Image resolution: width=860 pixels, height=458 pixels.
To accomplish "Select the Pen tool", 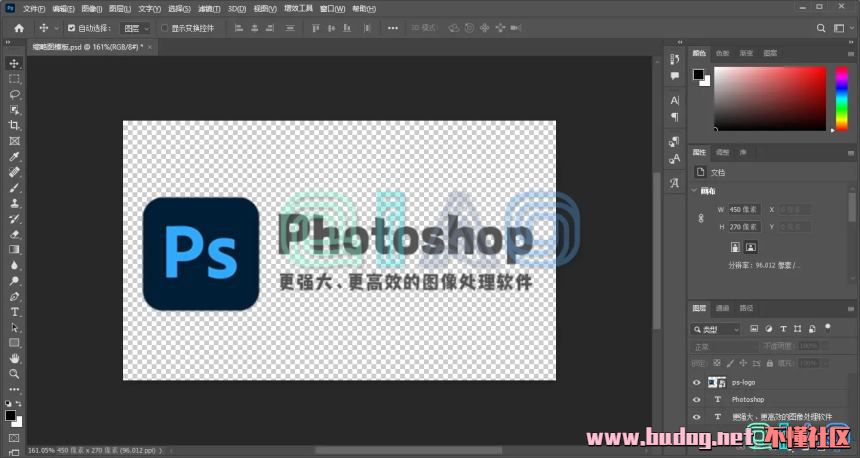I will (14, 297).
